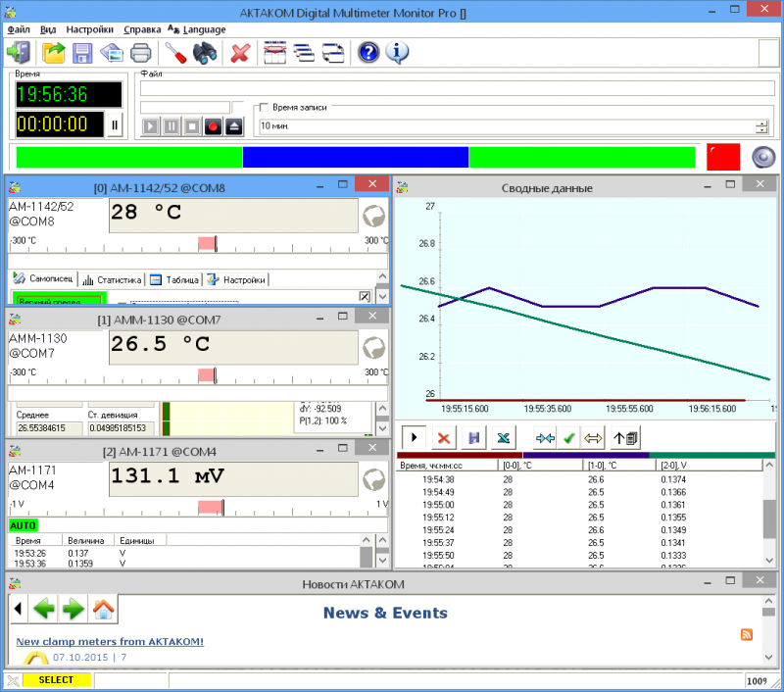Image resolution: width=784 pixels, height=692 pixels.
Task: Click the SELECT status bar indicator
Action: click(x=57, y=680)
